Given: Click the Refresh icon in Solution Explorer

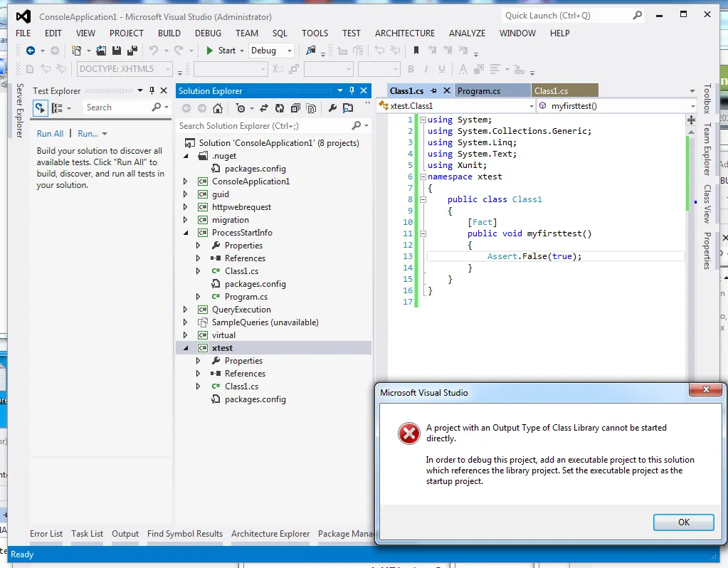Looking at the screenshot, I should pos(279,108).
